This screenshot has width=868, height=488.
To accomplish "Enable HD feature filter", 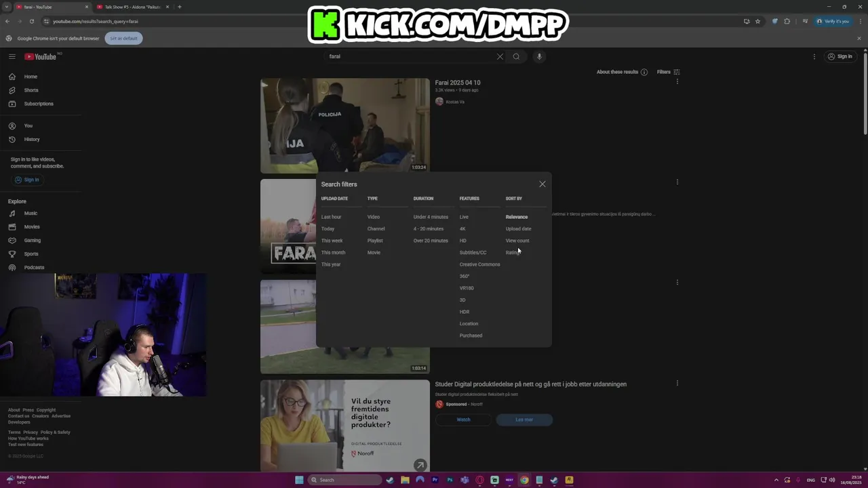I will click(463, 241).
